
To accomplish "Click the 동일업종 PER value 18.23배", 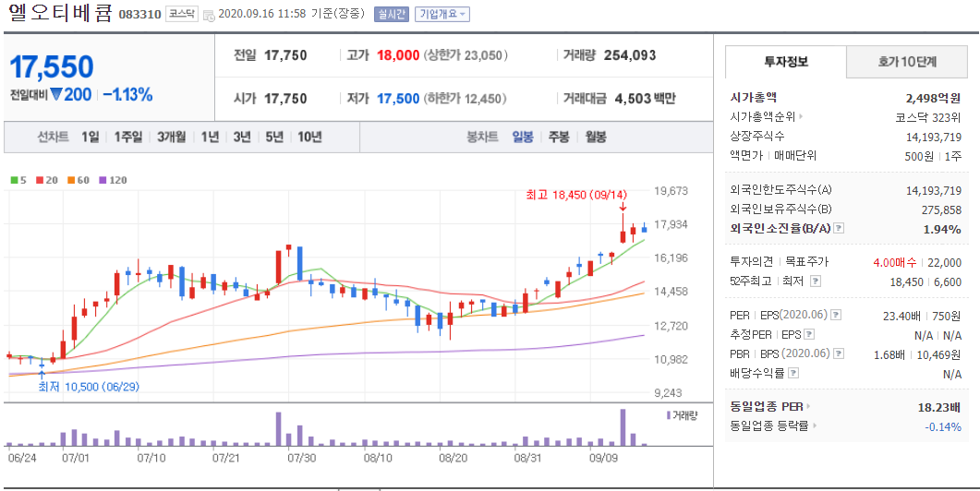I will point(941,407).
